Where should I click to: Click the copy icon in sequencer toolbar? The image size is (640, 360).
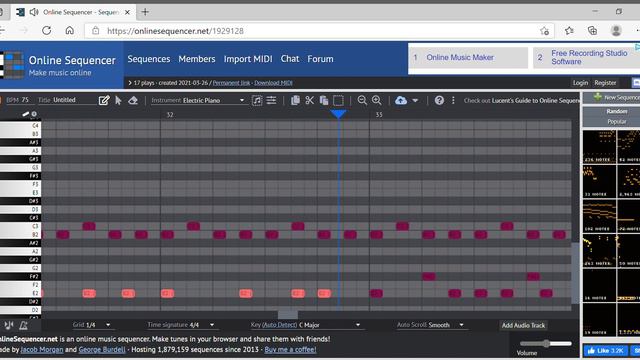click(295, 100)
